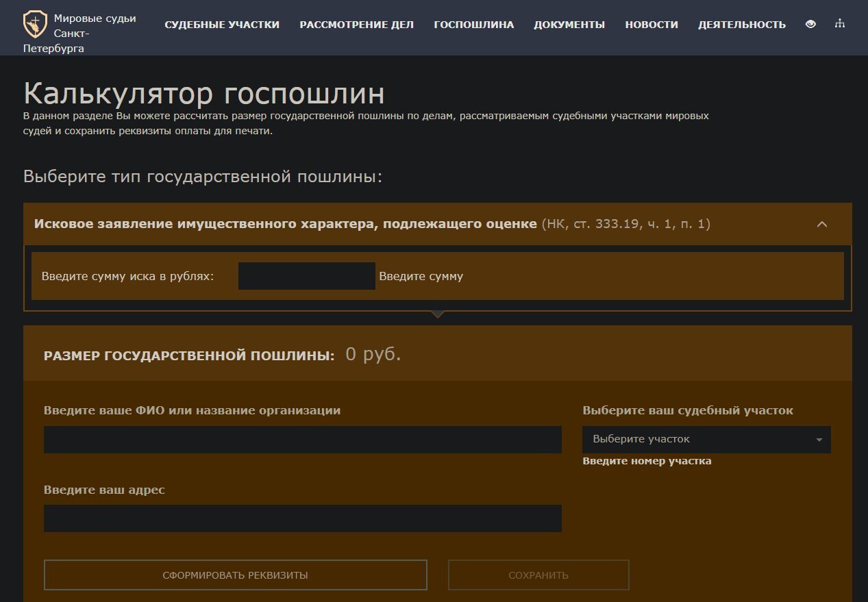Open the РАССМОТРЕНИЕ ДЕЛ menu
The height and width of the screenshot is (602, 868).
[x=356, y=25]
